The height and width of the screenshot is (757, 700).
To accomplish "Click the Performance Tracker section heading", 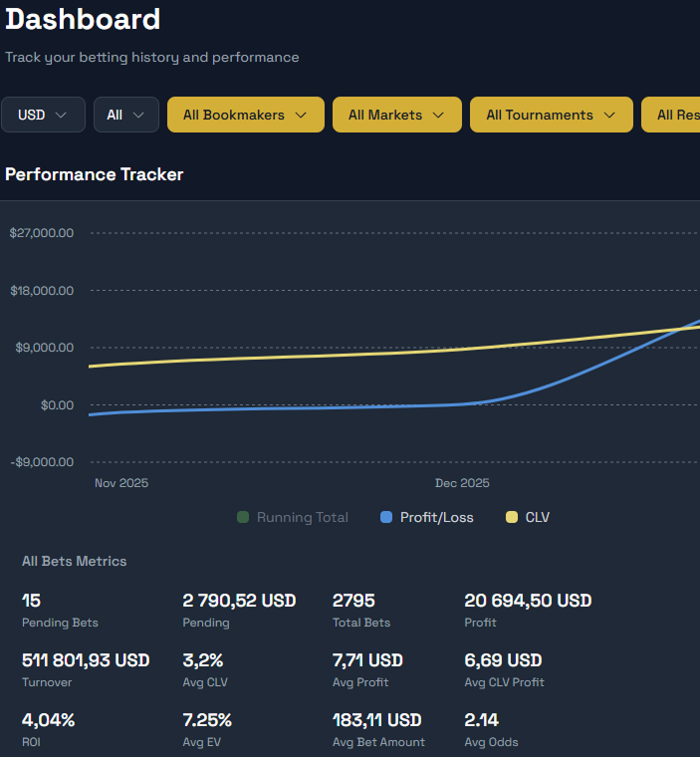I will pyautogui.click(x=94, y=174).
